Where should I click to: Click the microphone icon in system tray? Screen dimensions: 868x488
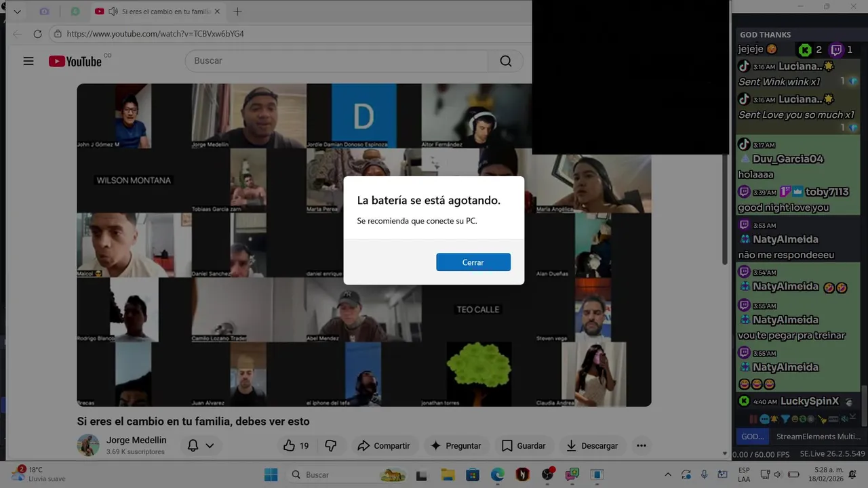[x=705, y=474]
